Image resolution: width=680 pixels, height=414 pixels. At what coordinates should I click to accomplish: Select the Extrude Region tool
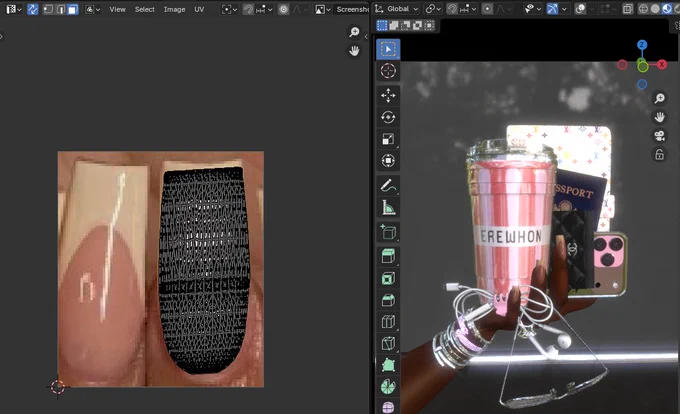click(388, 256)
